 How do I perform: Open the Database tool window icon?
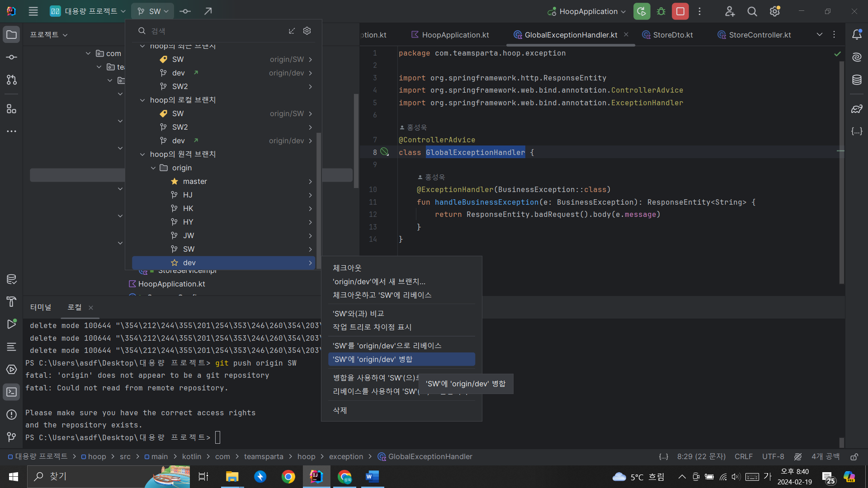pyautogui.click(x=857, y=80)
